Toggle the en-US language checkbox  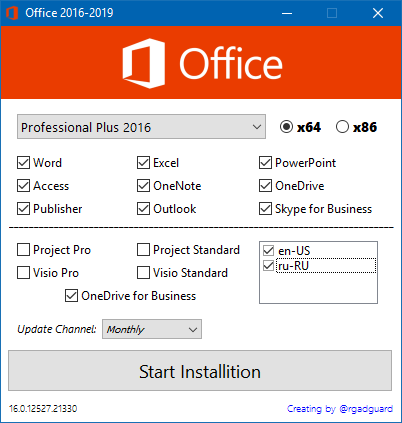268,250
